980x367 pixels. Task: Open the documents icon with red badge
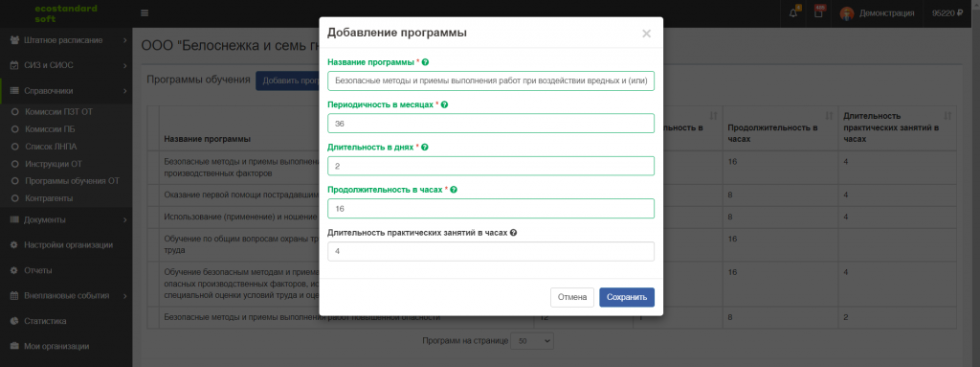click(819, 12)
